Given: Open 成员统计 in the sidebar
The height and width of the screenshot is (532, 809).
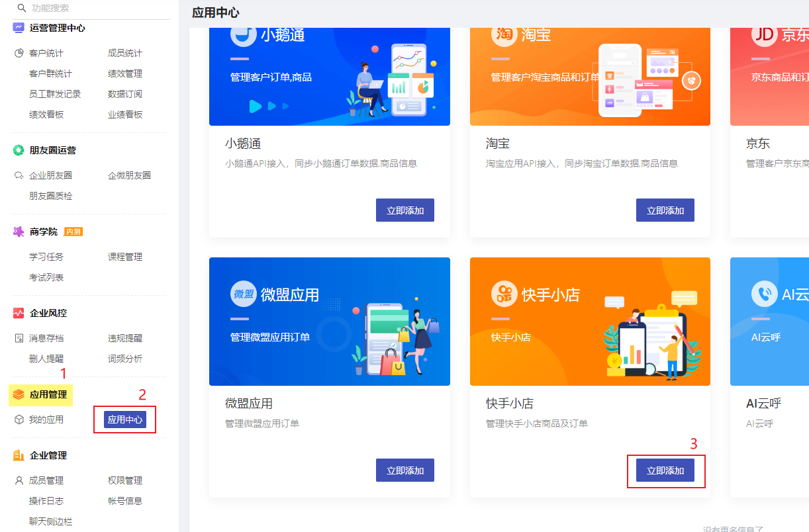Looking at the screenshot, I should pyautogui.click(x=125, y=53).
